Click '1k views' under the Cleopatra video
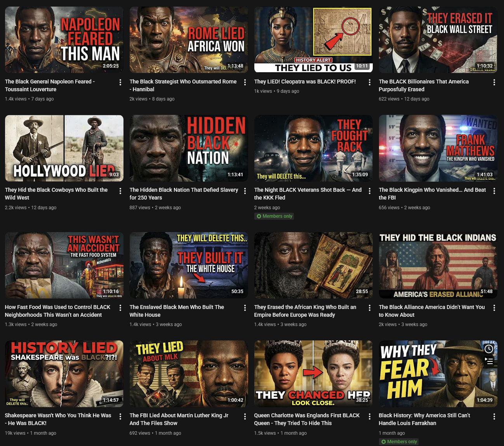 [263, 91]
